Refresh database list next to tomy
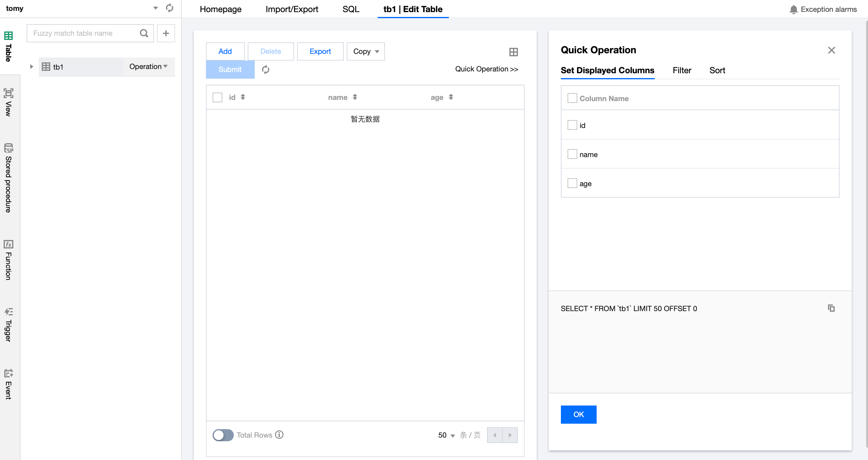 (170, 8)
